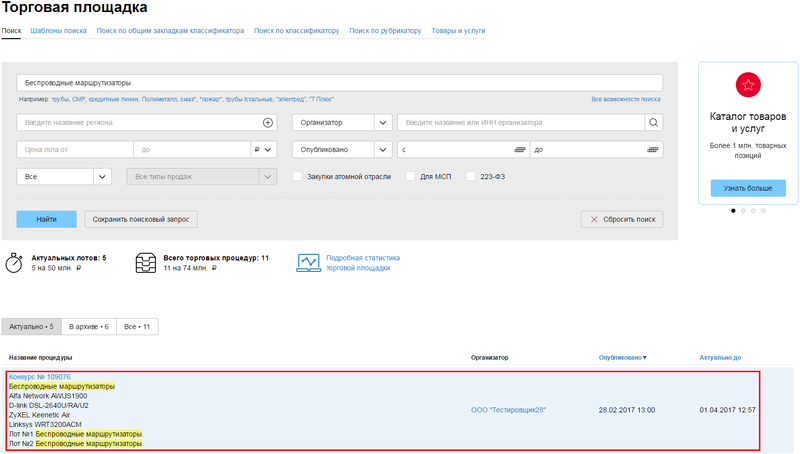Open calendar icon in the 'до' date field
This screenshot has height=454, width=800.
tap(653, 150)
